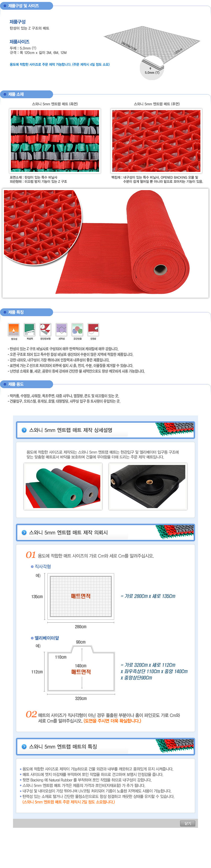This screenshot has height=868, width=211.
Task: Click the green 복원력 feature icon
Action: tap(29, 329)
